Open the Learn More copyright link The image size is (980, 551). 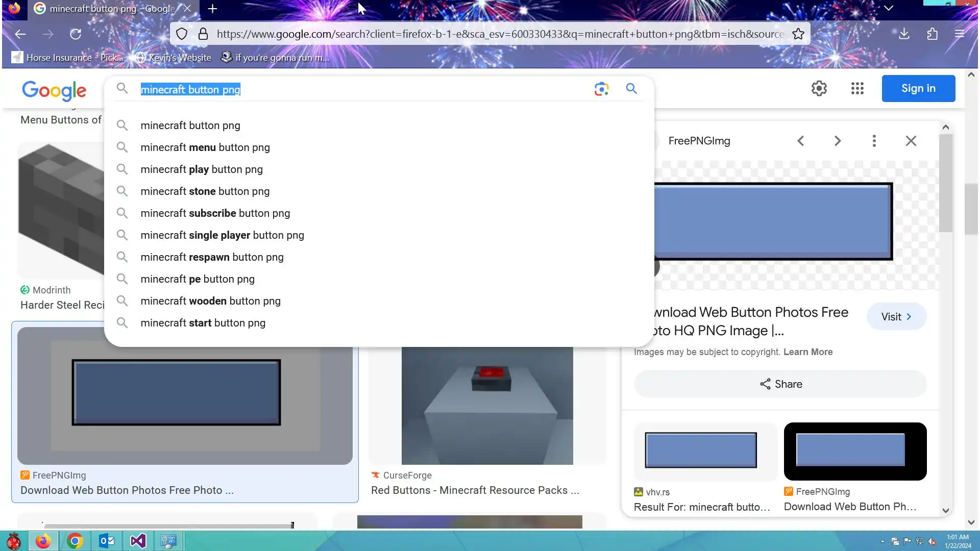(807, 352)
